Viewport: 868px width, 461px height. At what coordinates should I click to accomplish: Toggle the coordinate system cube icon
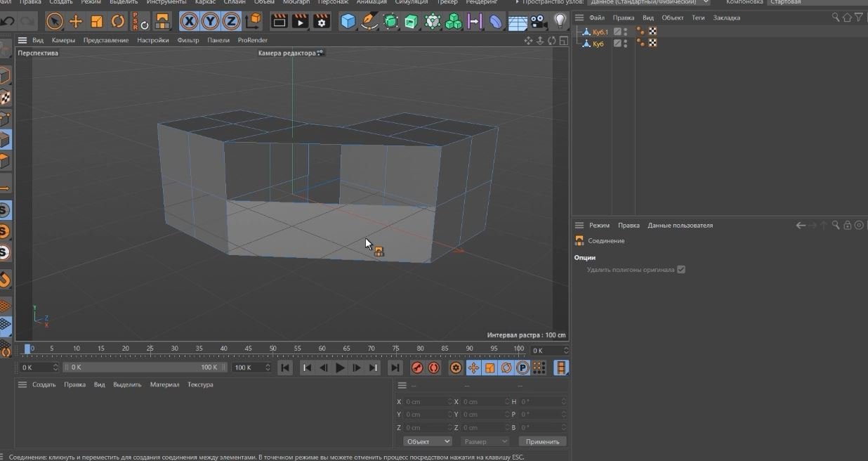[254, 22]
